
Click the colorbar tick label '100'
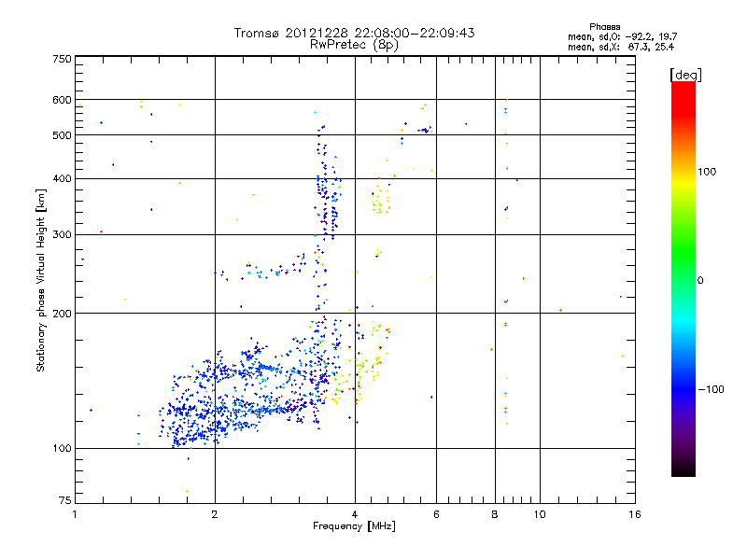[707, 172]
